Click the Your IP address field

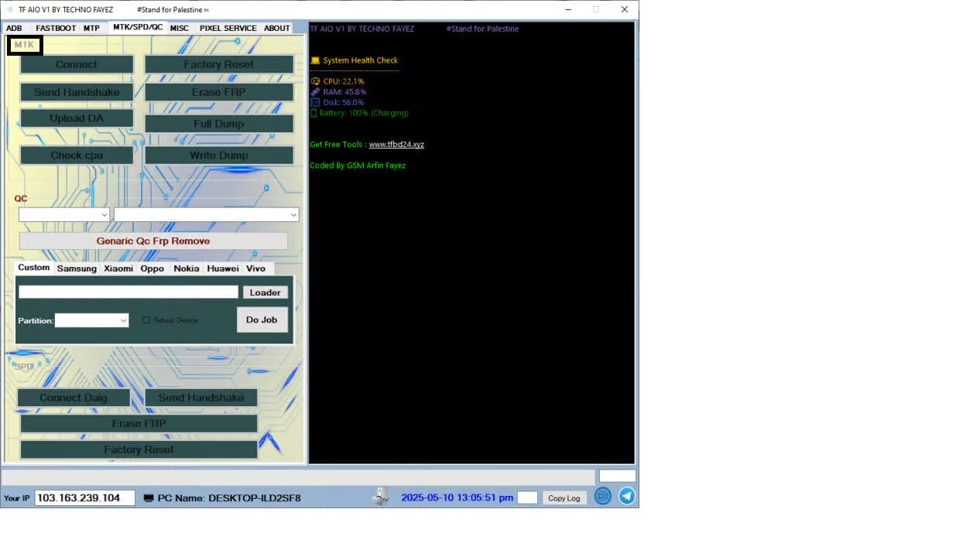pos(85,497)
